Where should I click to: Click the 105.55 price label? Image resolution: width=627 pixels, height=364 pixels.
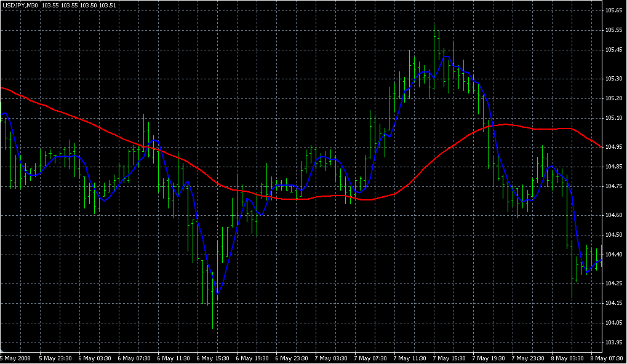614,30
